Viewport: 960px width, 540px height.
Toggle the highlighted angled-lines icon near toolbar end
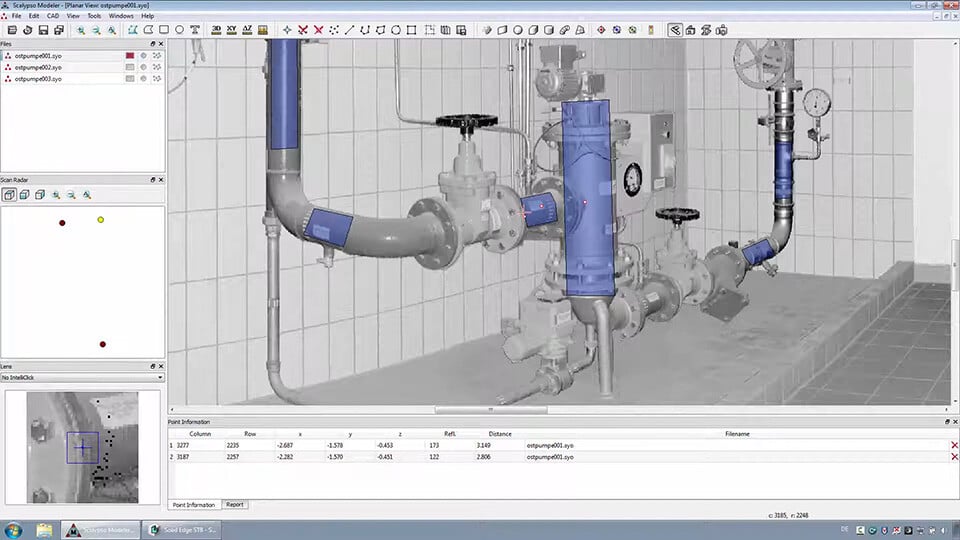point(675,30)
